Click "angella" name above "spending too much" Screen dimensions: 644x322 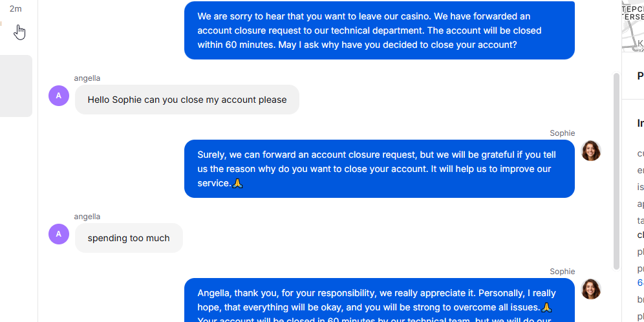coord(87,217)
